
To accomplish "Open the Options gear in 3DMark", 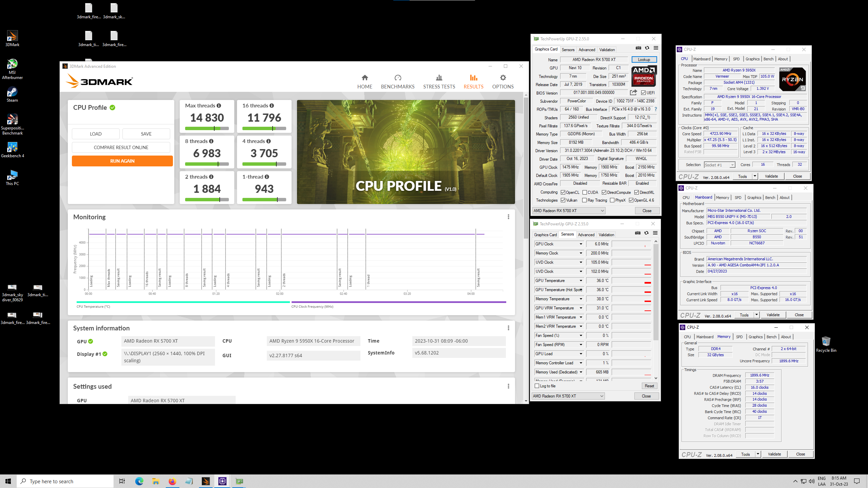I will 502,82.
